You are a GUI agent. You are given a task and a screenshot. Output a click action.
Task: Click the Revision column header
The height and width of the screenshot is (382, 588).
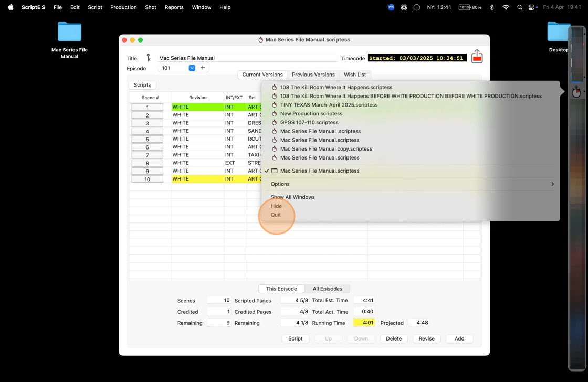[x=197, y=98]
